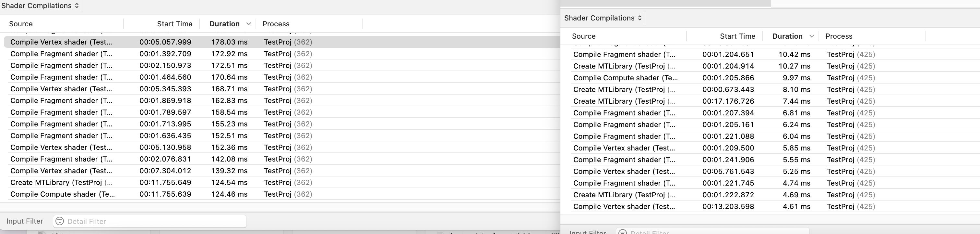Toggle Duration sort chevron in right table
The image size is (980, 234).
click(811, 36)
